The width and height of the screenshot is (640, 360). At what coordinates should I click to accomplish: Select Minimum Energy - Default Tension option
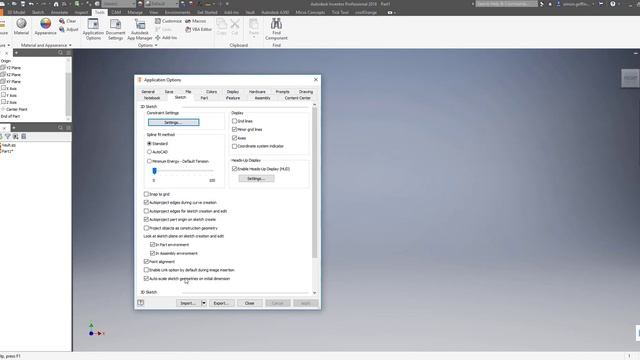[x=149, y=161]
